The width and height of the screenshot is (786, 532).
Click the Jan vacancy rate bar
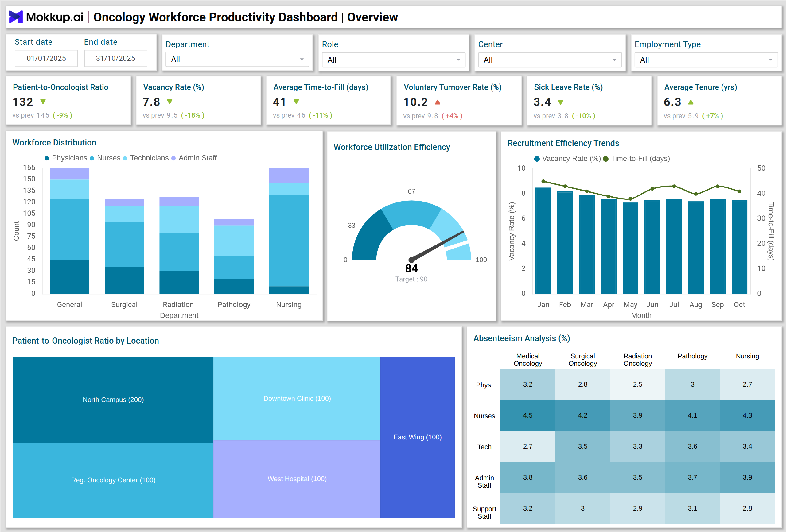coord(543,241)
